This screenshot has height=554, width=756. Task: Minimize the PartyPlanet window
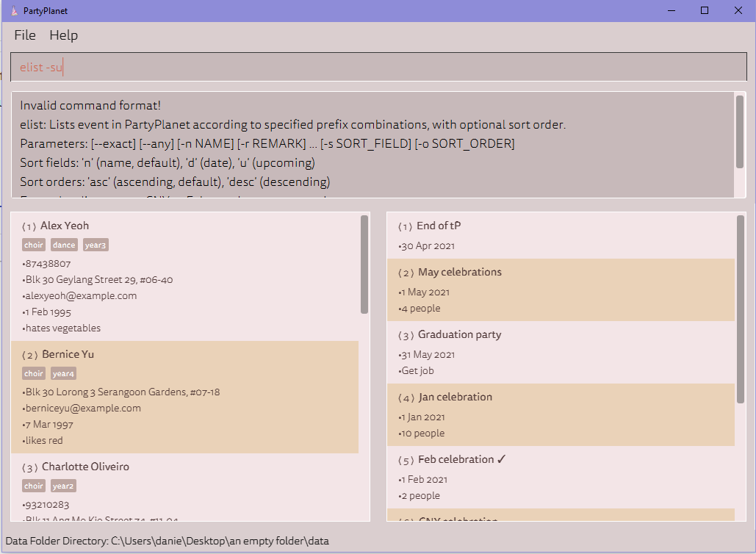(x=672, y=10)
